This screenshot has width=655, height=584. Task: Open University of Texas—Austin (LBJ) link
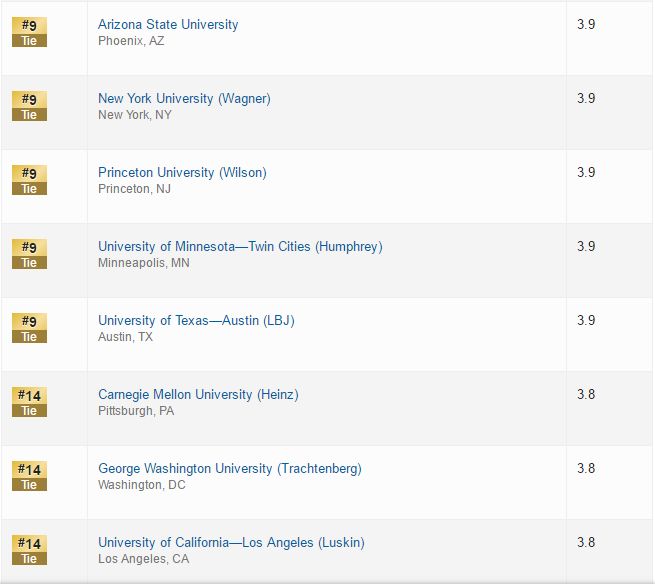pos(196,320)
